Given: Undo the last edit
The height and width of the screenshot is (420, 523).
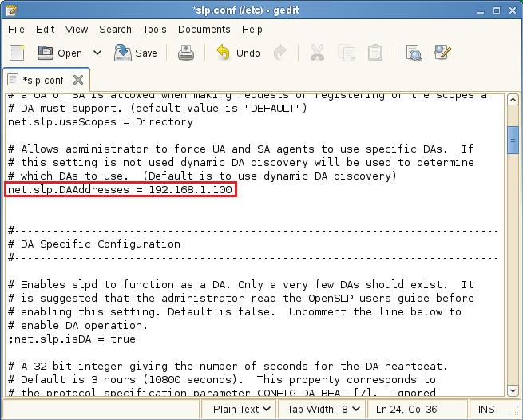Looking at the screenshot, I should pos(238,53).
